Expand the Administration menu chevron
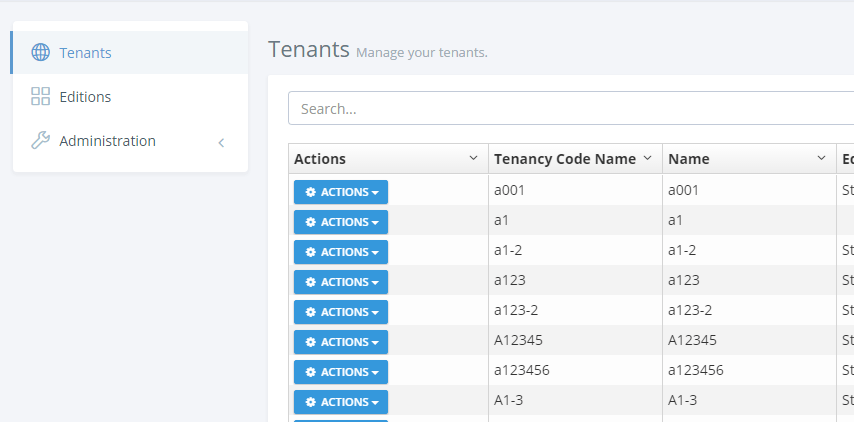Image resolution: width=854 pixels, height=422 pixels. pyautogui.click(x=221, y=143)
